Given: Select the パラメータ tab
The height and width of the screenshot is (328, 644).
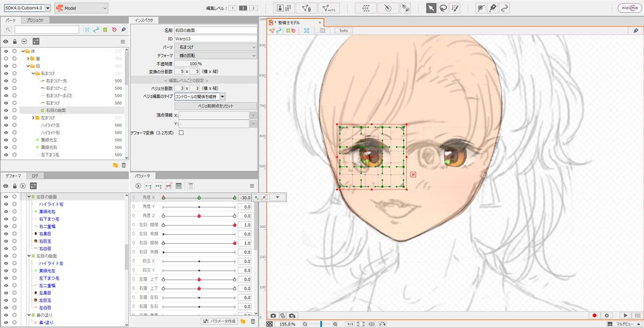Looking at the screenshot, I should click(142, 175).
